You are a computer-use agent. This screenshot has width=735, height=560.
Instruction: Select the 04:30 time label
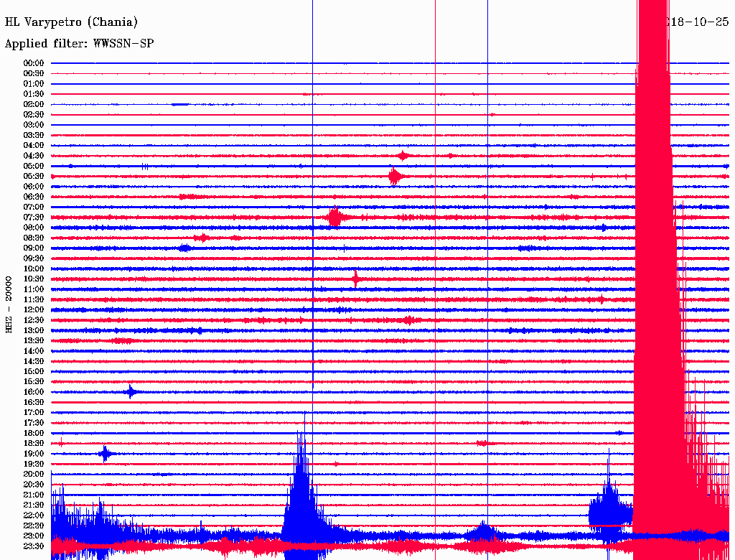pyautogui.click(x=34, y=156)
